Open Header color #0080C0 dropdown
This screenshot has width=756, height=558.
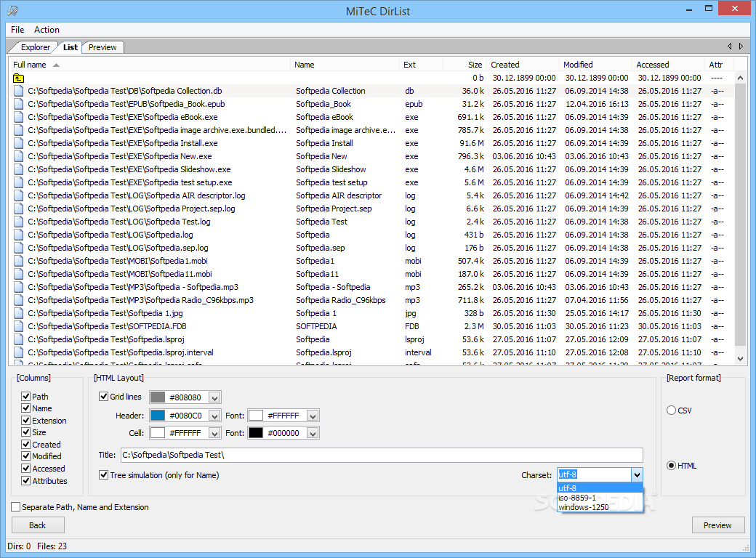pos(215,416)
